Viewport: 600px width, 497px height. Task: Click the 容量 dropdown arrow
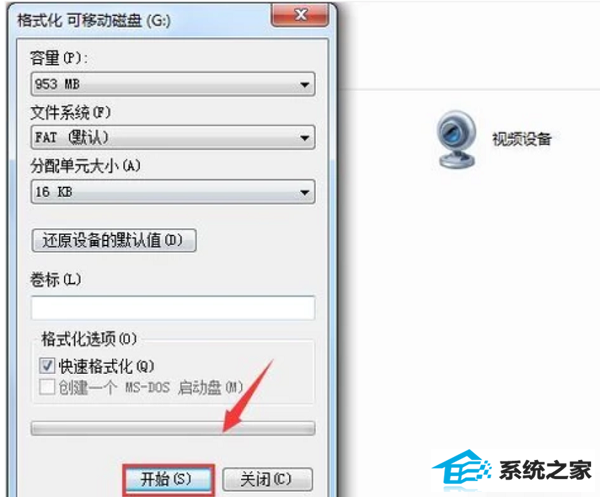[x=305, y=84]
